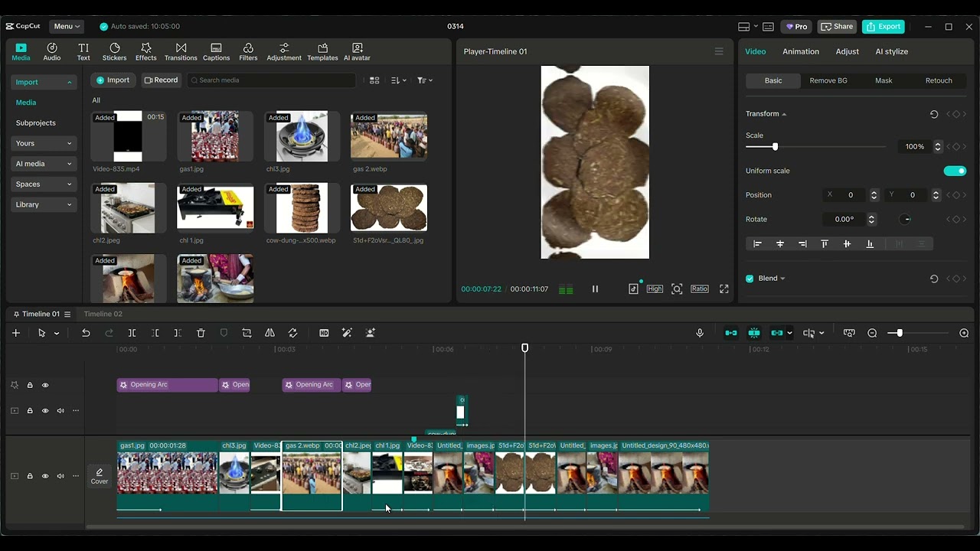Click the Share button

837,26
